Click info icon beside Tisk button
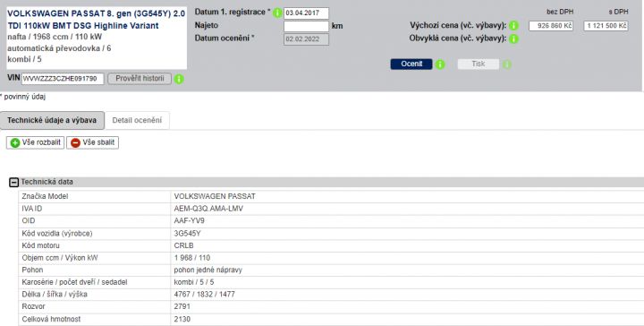 507,64
